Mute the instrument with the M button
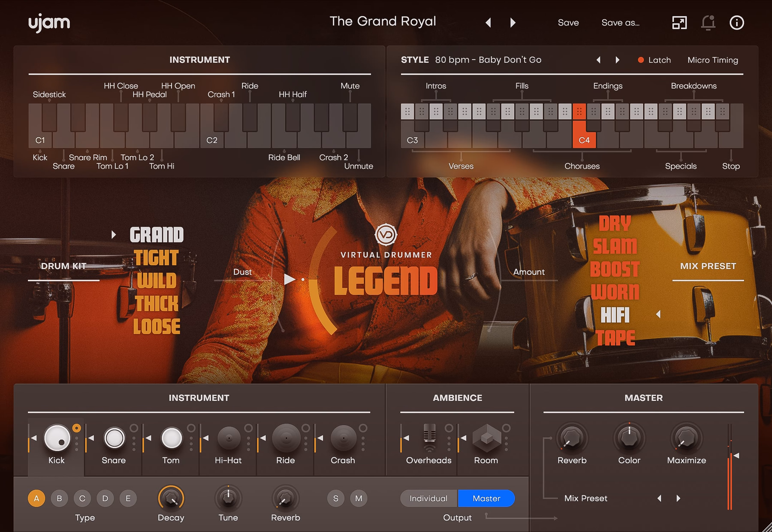Viewport: 772px width, 532px height. click(359, 499)
